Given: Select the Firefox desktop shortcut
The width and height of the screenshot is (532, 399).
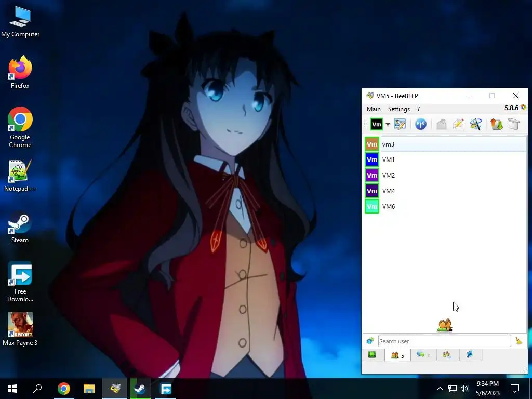Looking at the screenshot, I should (20, 72).
